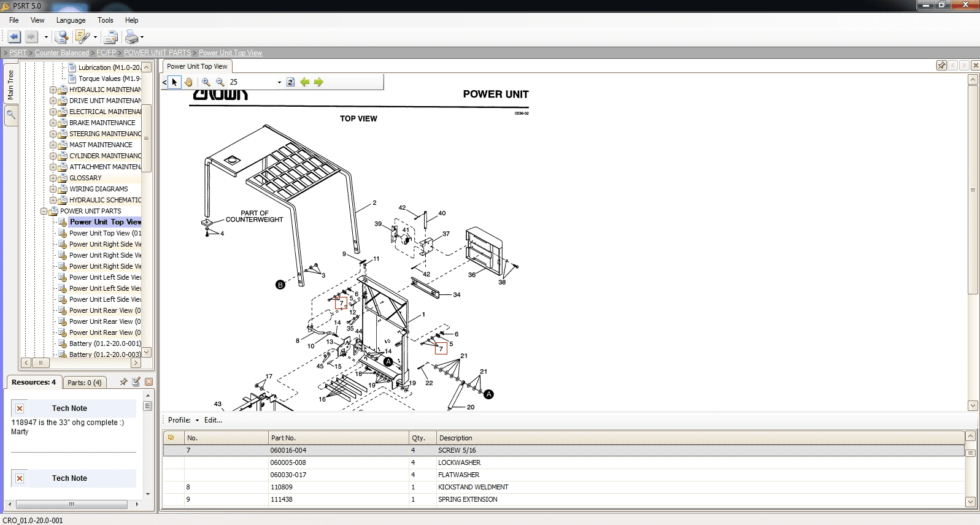The width and height of the screenshot is (980, 525).
Task: Click the pin icon in Resources panel
Action: click(x=123, y=381)
